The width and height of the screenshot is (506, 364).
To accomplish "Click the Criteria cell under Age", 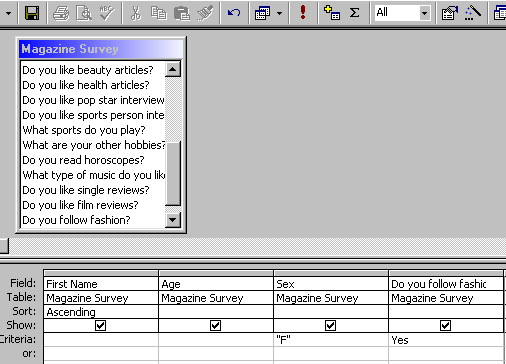I will tap(216, 340).
